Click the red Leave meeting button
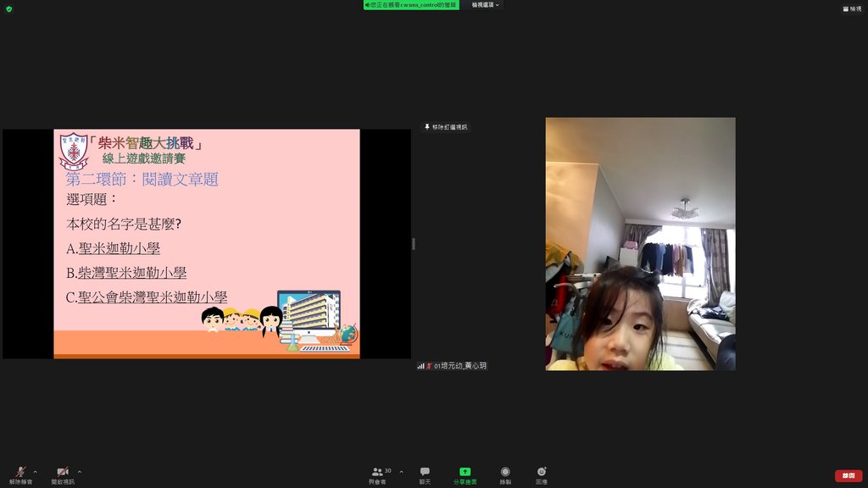This screenshot has width=868, height=488. 848,475
